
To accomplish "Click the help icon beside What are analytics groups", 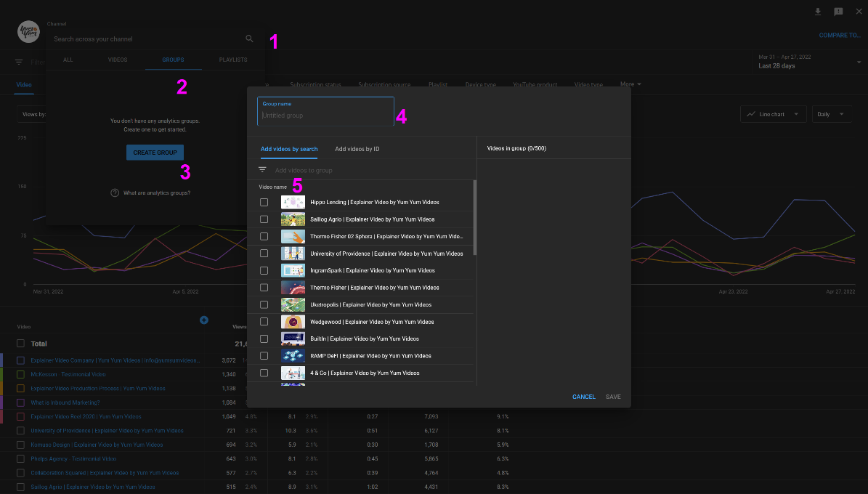I will 115,193.
